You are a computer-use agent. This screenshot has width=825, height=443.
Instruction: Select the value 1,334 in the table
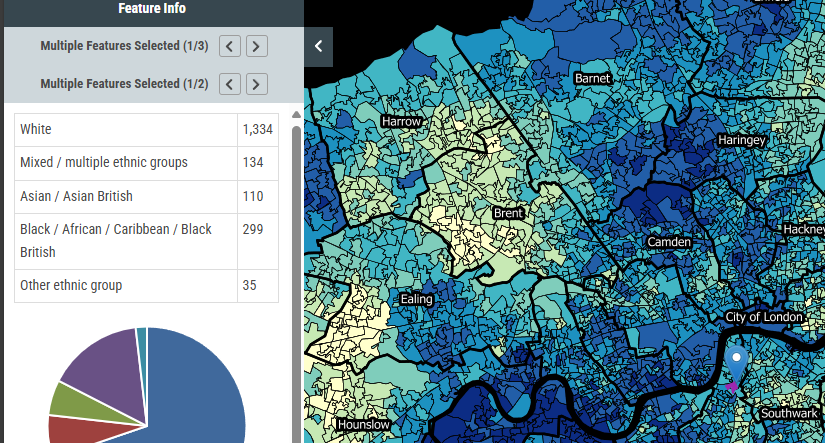coord(258,129)
